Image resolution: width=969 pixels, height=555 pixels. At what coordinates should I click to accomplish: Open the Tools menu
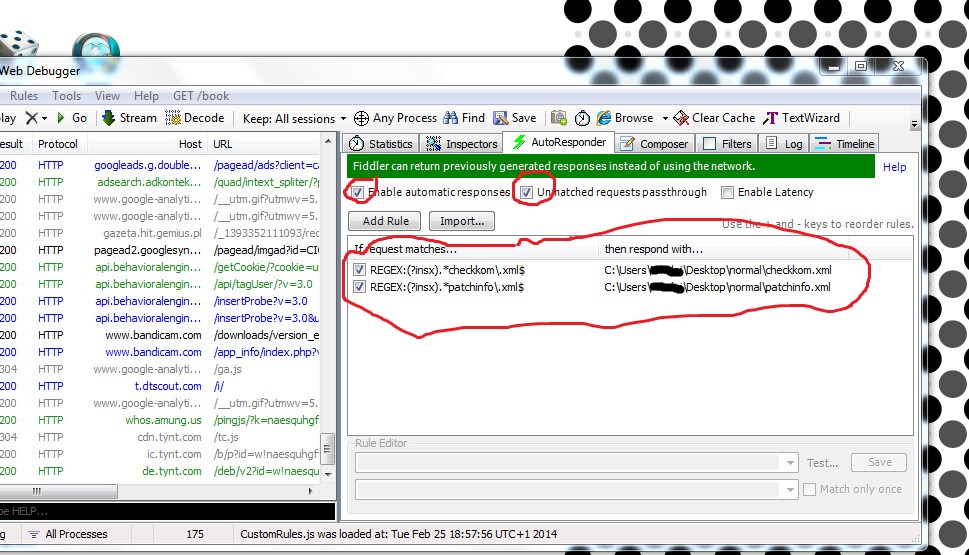coord(66,96)
